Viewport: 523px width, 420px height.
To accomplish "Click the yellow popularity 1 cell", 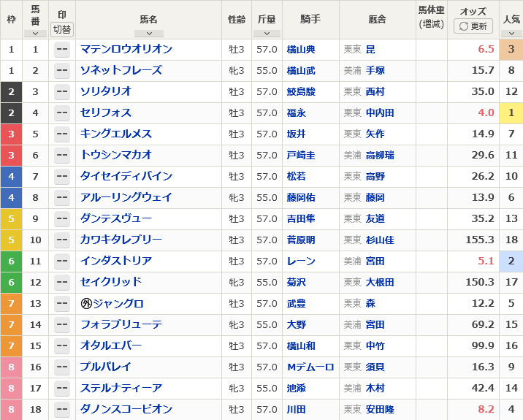I will click(511, 112).
